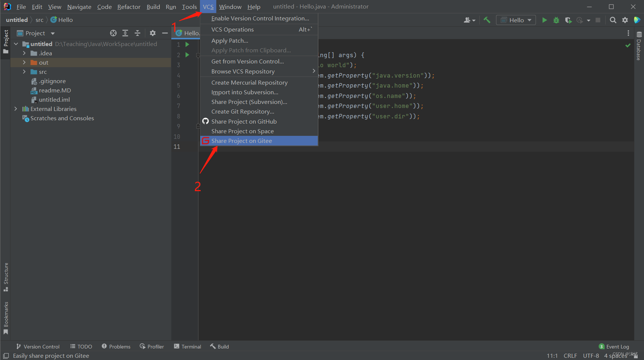Image resolution: width=644 pixels, height=360 pixels.
Task: Run Hello with green play button
Action: 544,20
